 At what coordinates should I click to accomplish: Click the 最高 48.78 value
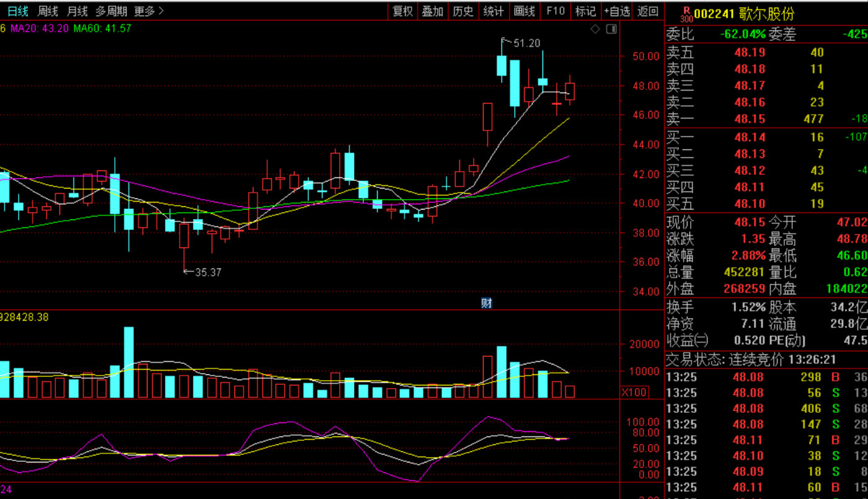(853, 239)
